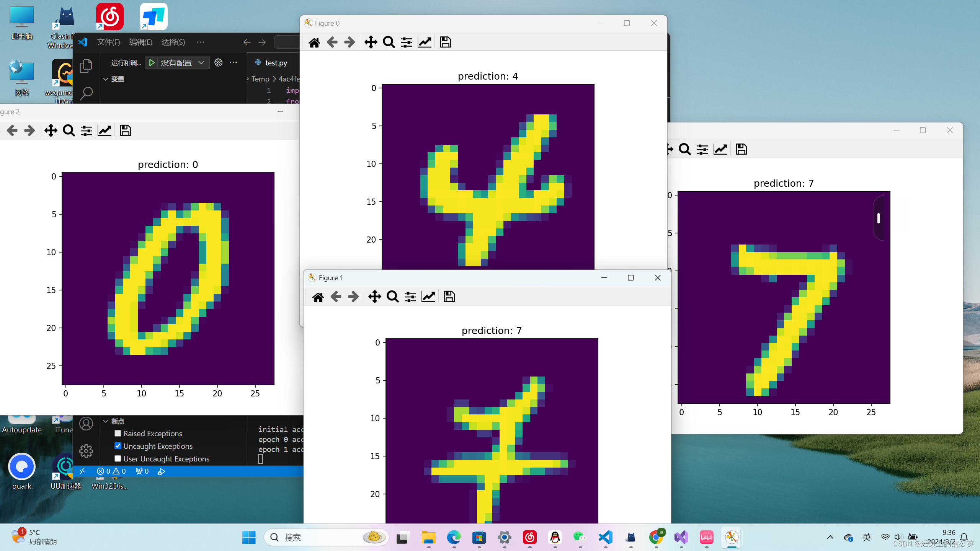
Task: Enable the Raised Exceptions breakpoint
Action: click(118, 433)
